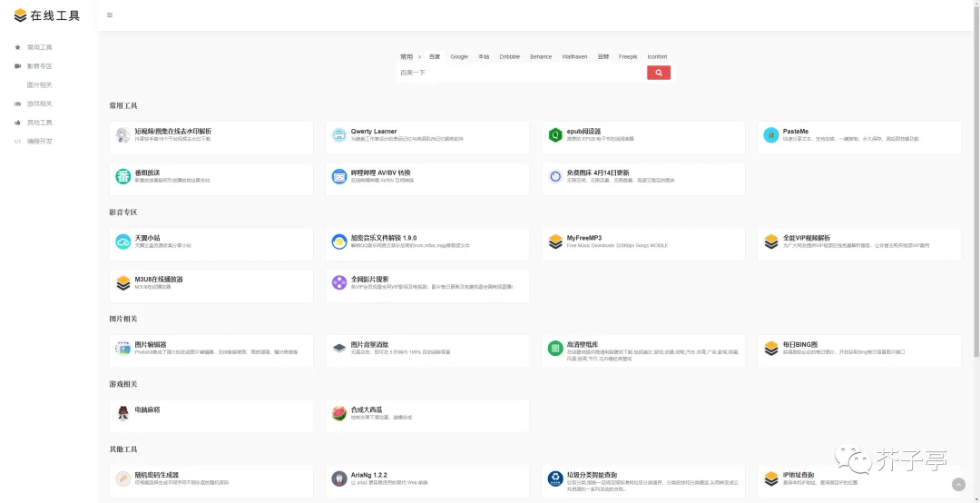
Task: Select the 本站 search tab
Action: point(484,56)
